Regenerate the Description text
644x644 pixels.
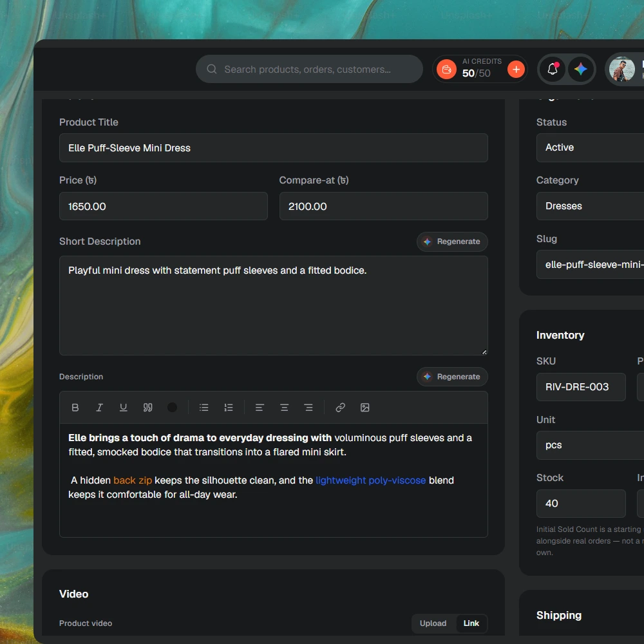point(452,377)
